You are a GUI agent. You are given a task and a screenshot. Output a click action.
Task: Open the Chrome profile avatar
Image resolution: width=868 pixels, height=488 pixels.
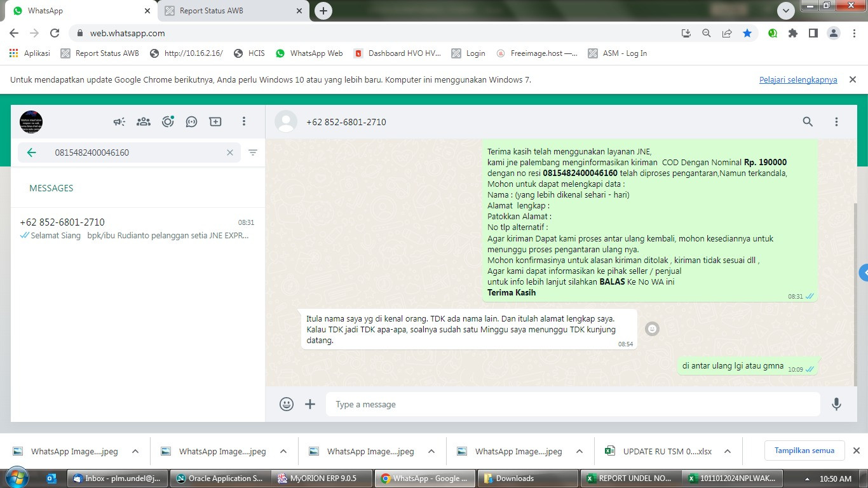[x=834, y=33]
